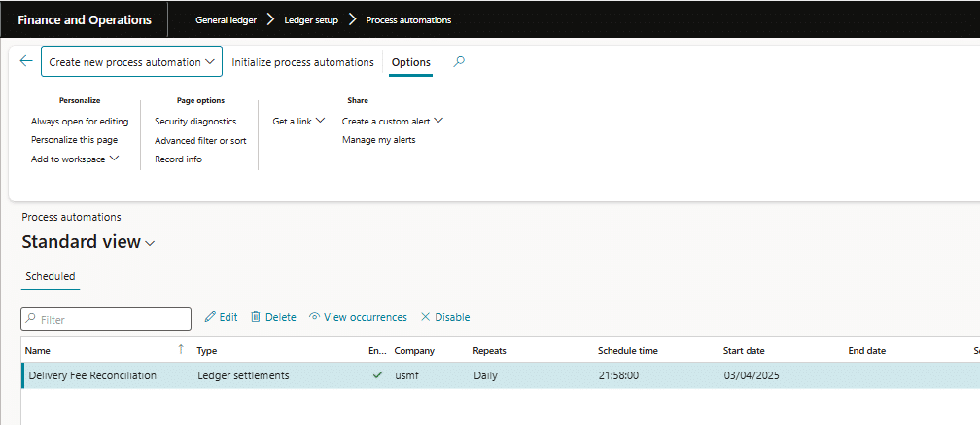This screenshot has width=980, height=425.
Task: Select the Options tab
Action: (x=410, y=62)
